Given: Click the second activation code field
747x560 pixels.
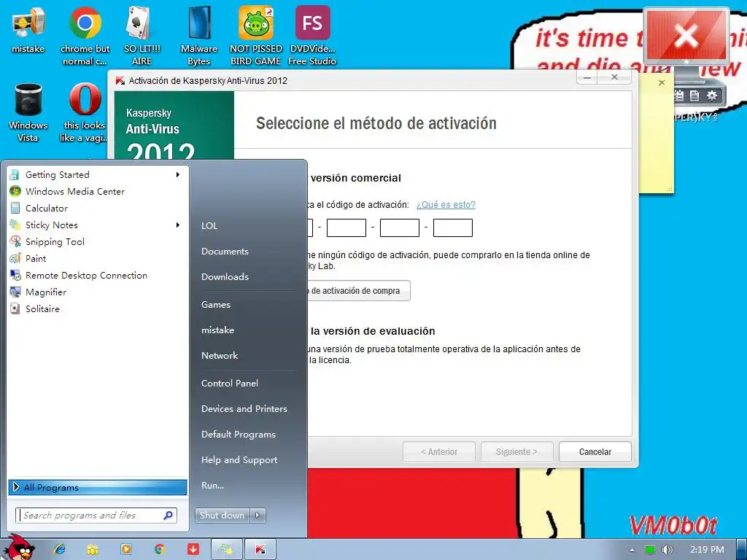Looking at the screenshot, I should (347, 227).
